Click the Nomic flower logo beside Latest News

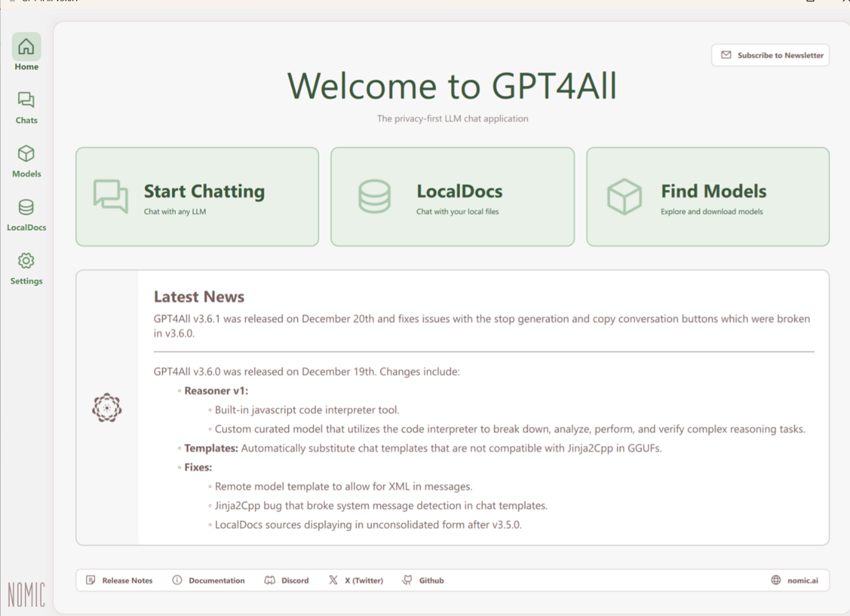tap(107, 406)
